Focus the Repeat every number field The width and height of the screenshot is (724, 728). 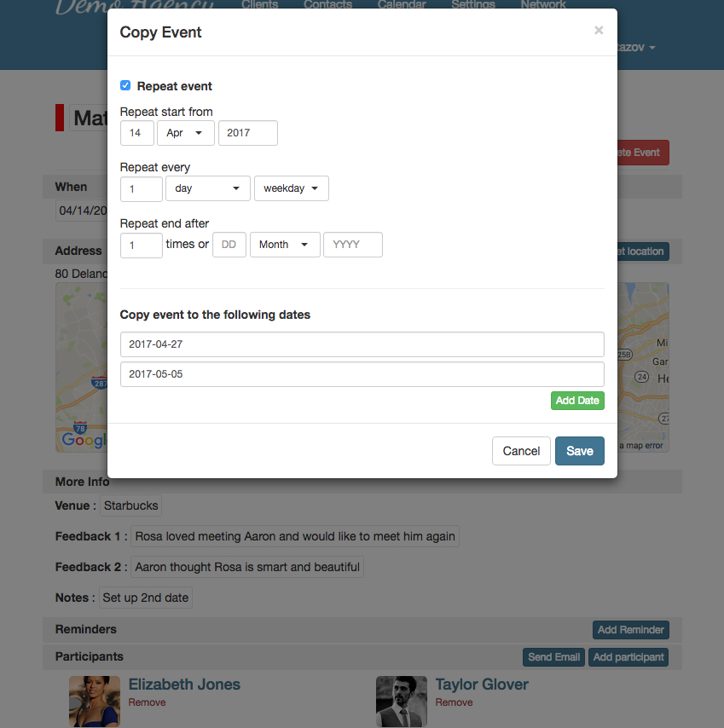click(141, 188)
